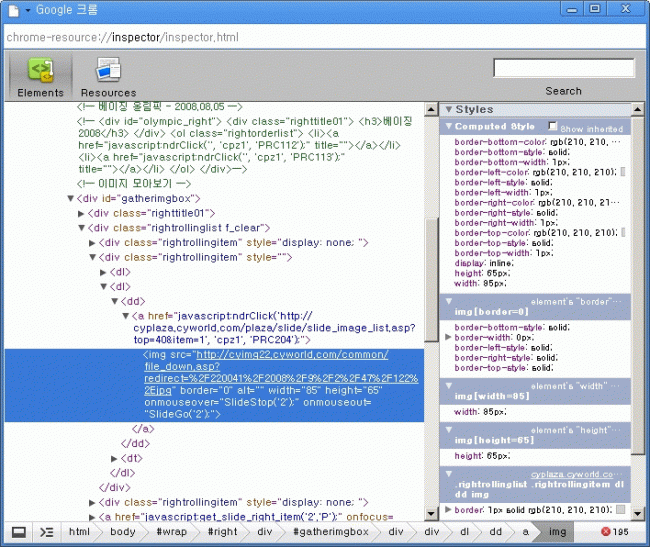Select the a crumb in breadcrumb

click(526, 532)
